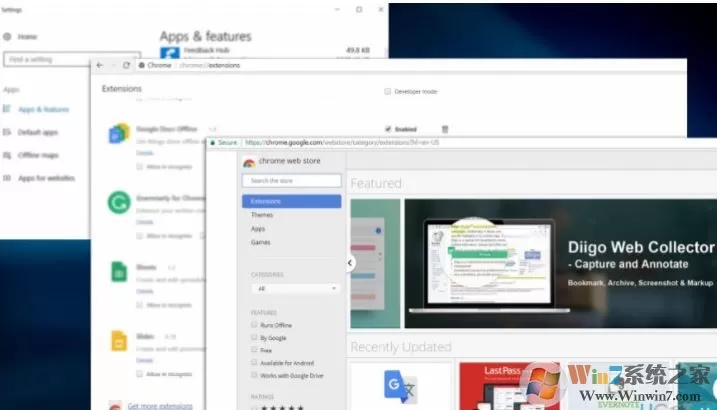717x410 pixels.
Task: Open Default apps in Settings sidebar
Action: [x=37, y=133]
